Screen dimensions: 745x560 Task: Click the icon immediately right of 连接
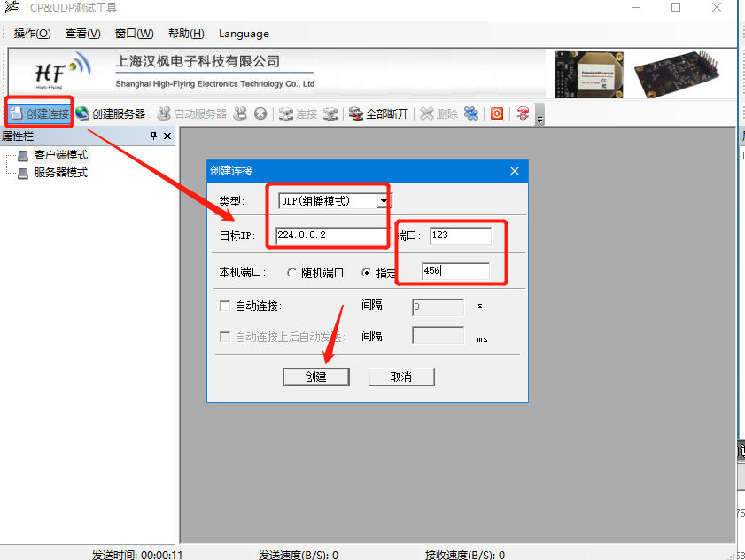pyautogui.click(x=330, y=113)
